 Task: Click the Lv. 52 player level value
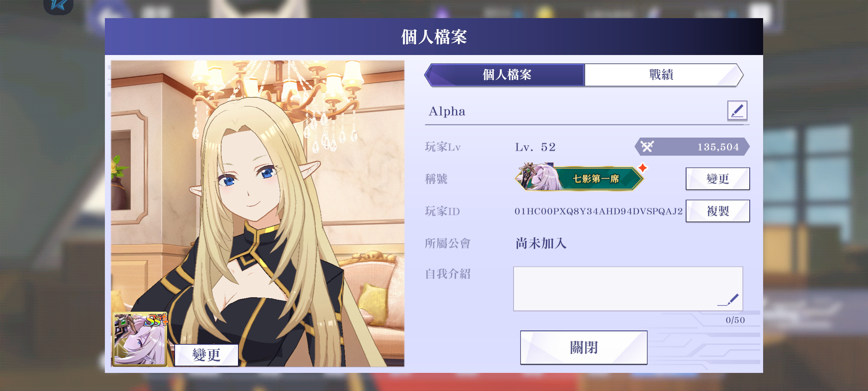coord(535,147)
